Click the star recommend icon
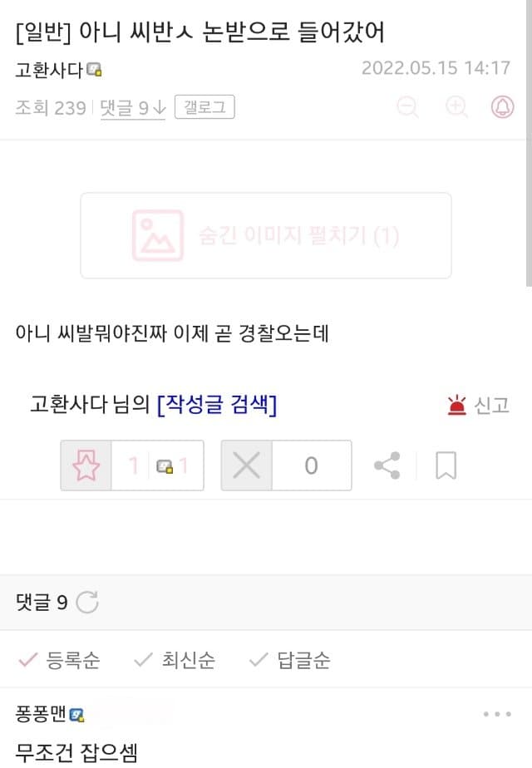The width and height of the screenshot is (532, 768). coord(86,465)
